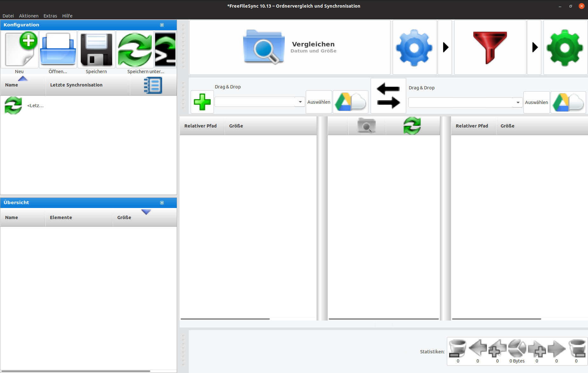Click the update right arrow statistics icon
This screenshot has height=373, width=588.
click(x=557, y=349)
